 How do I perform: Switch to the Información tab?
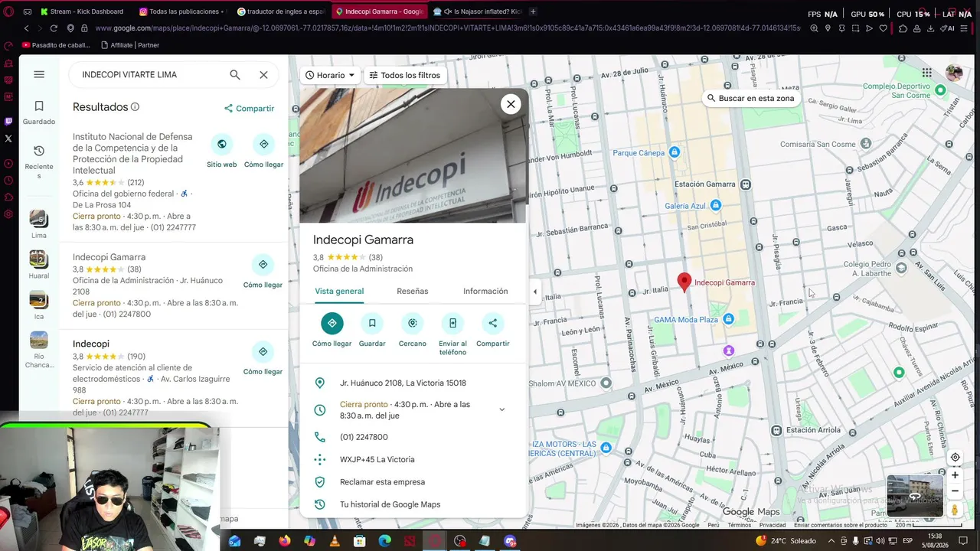point(485,292)
